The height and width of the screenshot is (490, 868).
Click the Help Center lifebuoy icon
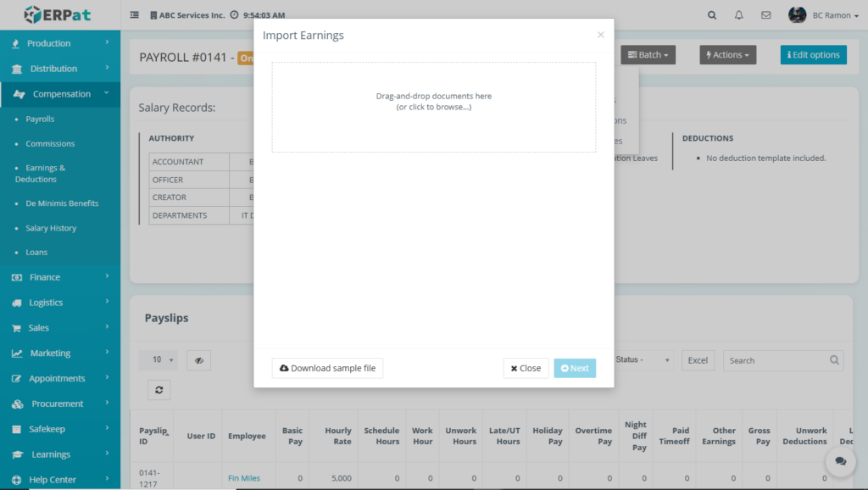pos(17,480)
